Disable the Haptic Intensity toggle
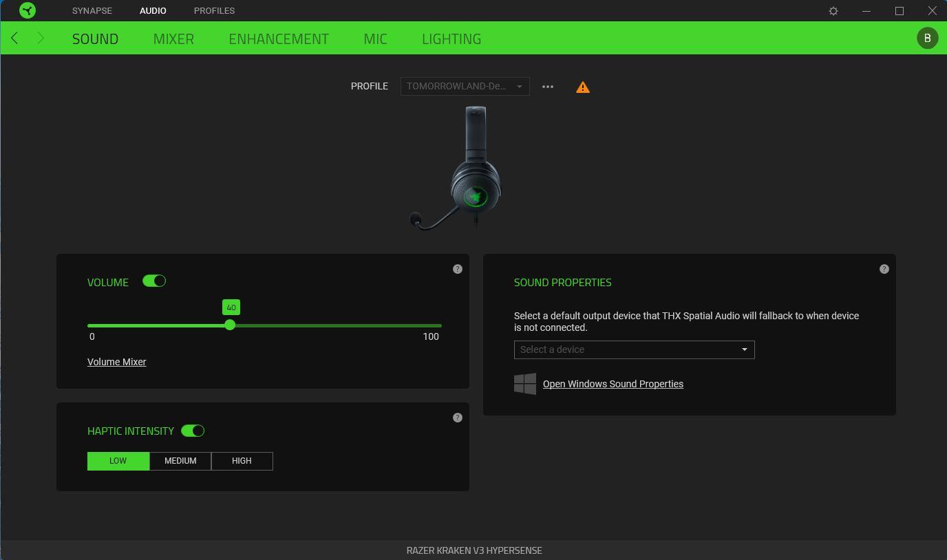947x560 pixels. point(193,431)
